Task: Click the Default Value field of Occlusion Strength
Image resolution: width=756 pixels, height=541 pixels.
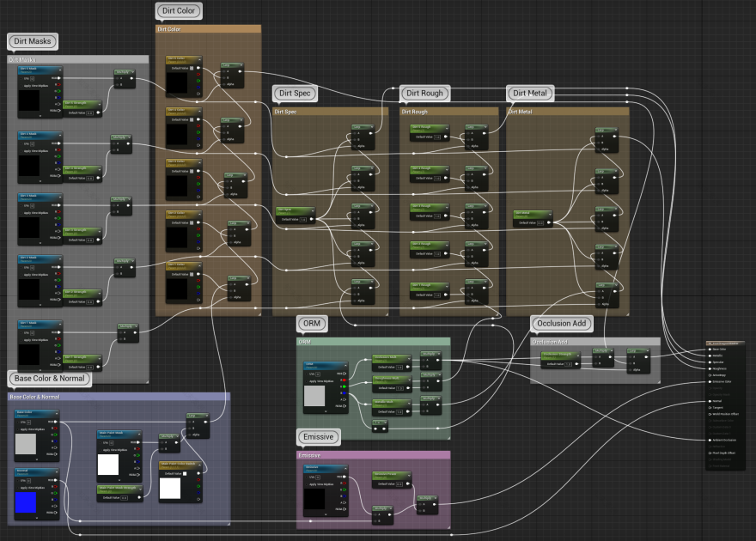Action: [568, 363]
